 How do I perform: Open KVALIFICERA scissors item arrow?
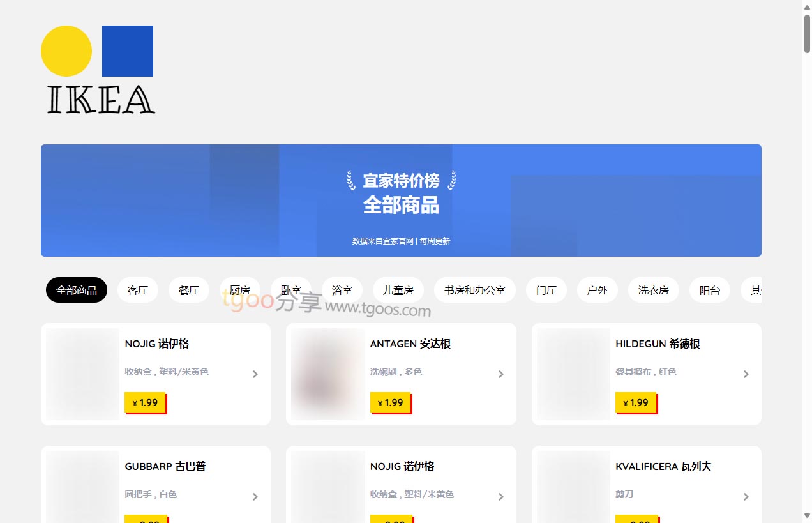click(746, 497)
